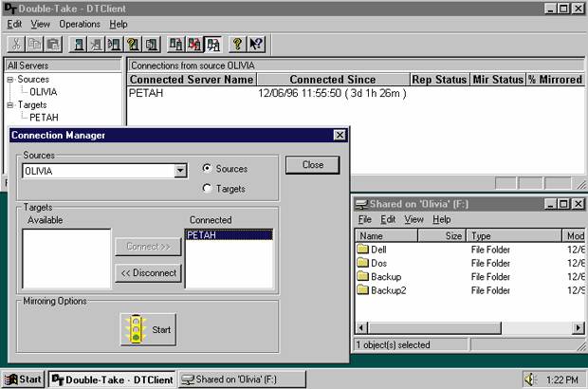Select the Targets radio button
The height and width of the screenshot is (389, 588).
(208, 189)
